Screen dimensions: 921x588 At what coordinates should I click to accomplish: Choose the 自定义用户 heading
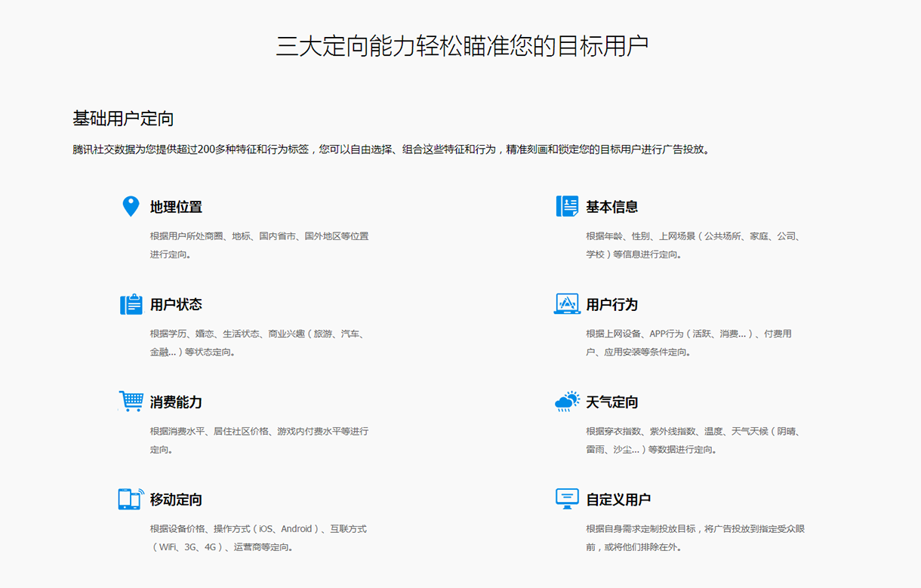point(618,500)
